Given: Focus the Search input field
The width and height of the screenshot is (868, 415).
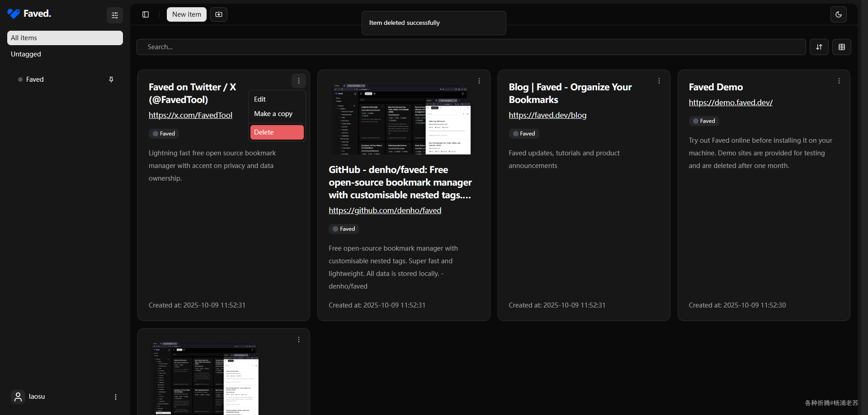Looking at the screenshot, I should [471, 47].
